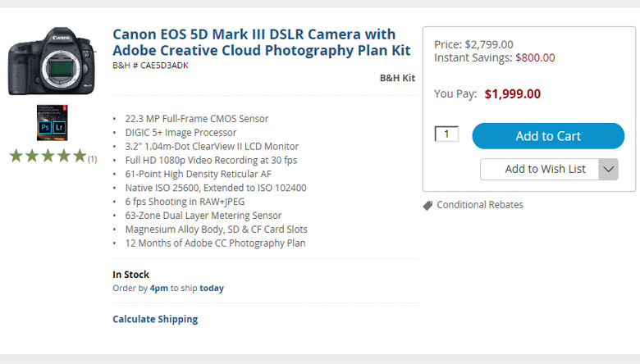The height and width of the screenshot is (364, 640).
Task: Expand the wish list dropdown arrow
Action: coord(608,169)
